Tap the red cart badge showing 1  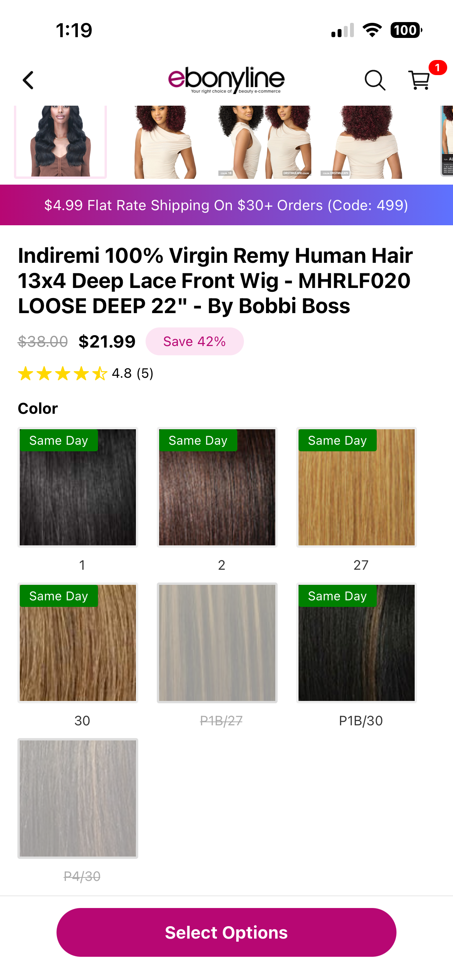point(438,68)
